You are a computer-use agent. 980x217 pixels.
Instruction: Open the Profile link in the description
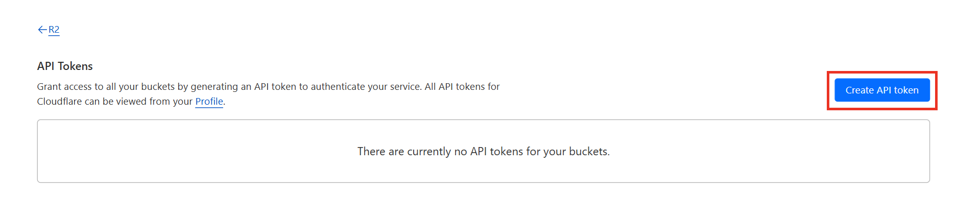[209, 101]
